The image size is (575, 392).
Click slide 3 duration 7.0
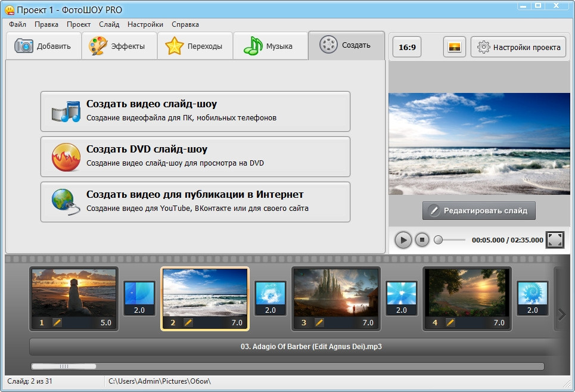(368, 323)
